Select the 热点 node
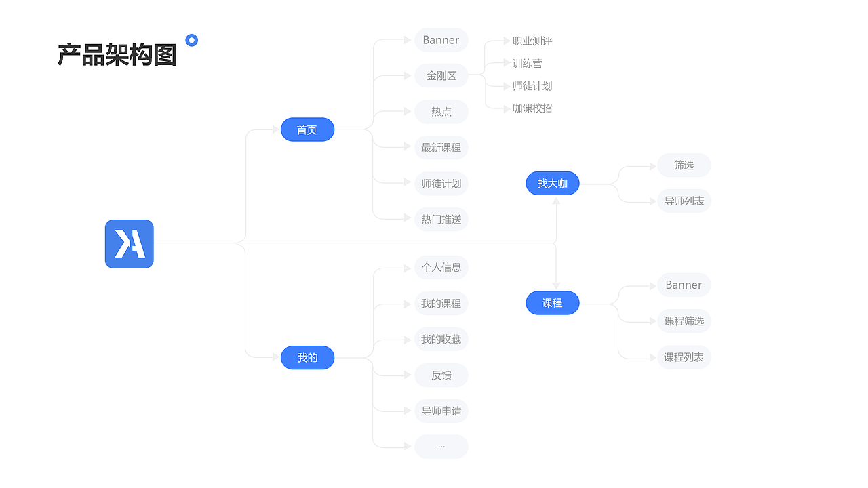The image size is (868, 488). (441, 112)
